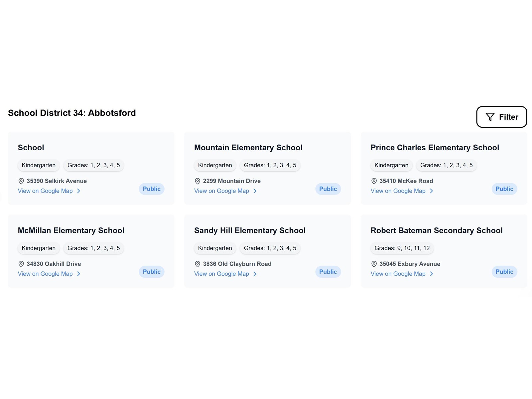
Task: Select the Public badge on Mountain Elementary card
Action: [x=328, y=189]
